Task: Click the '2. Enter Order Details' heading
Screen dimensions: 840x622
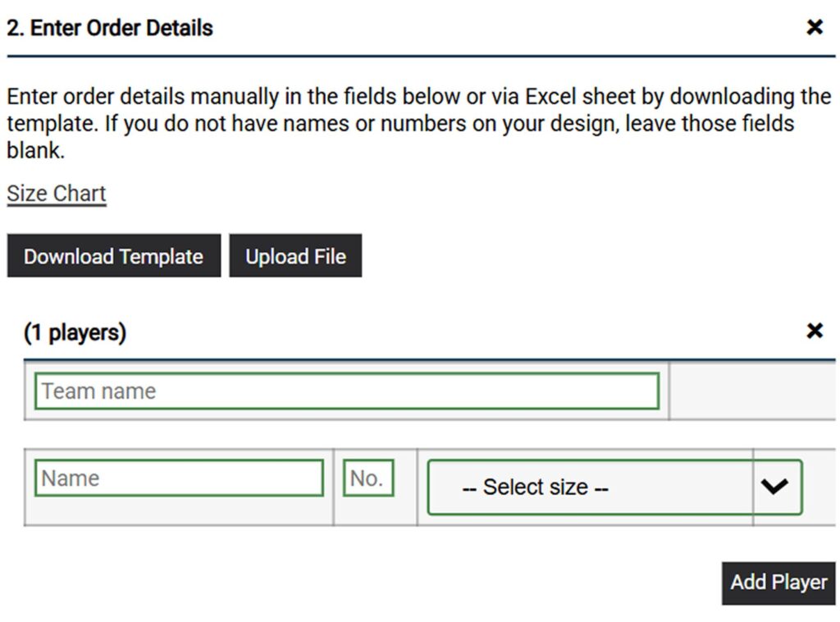Action: coord(110,28)
